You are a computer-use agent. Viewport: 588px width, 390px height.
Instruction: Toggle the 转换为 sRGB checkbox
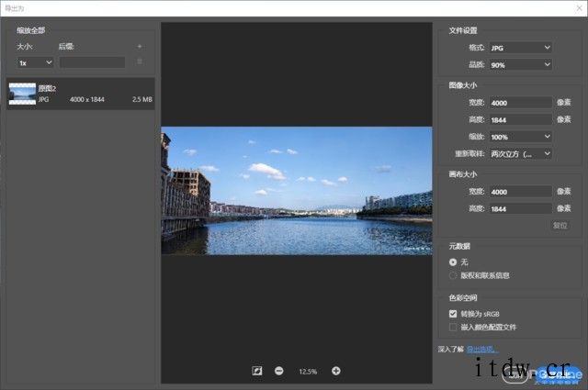[453, 314]
